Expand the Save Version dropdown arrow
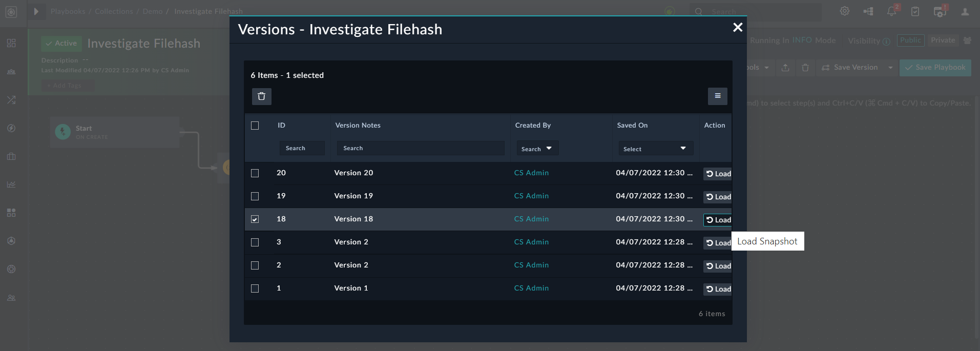Viewport: 980px width, 351px height. [890, 68]
